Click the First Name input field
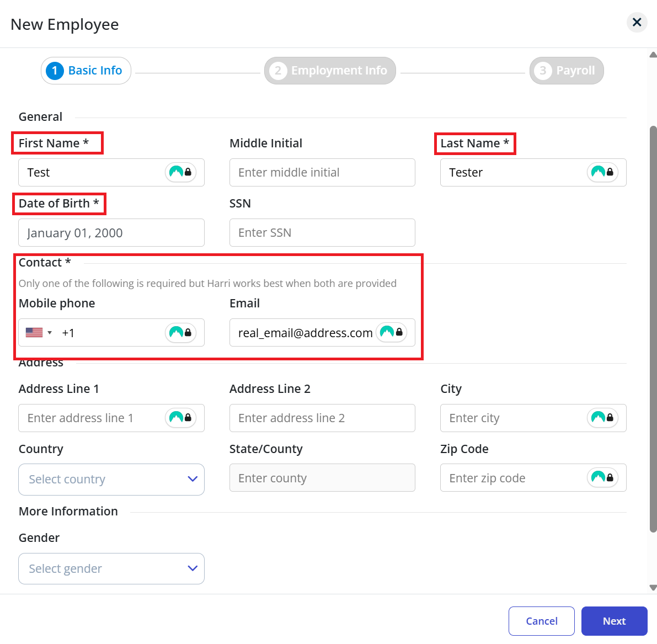The height and width of the screenshot is (644, 657). coord(111,172)
